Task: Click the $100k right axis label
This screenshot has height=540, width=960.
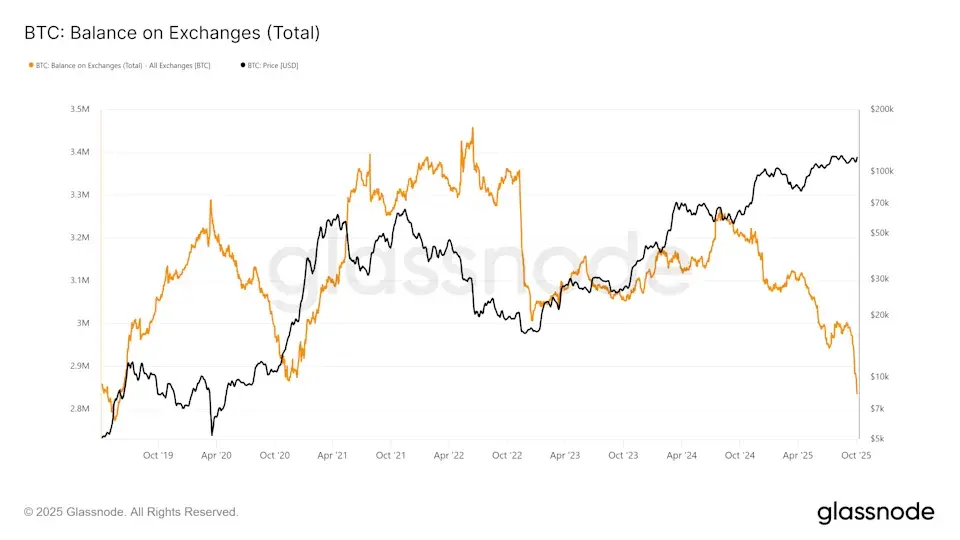Action: coord(880,171)
